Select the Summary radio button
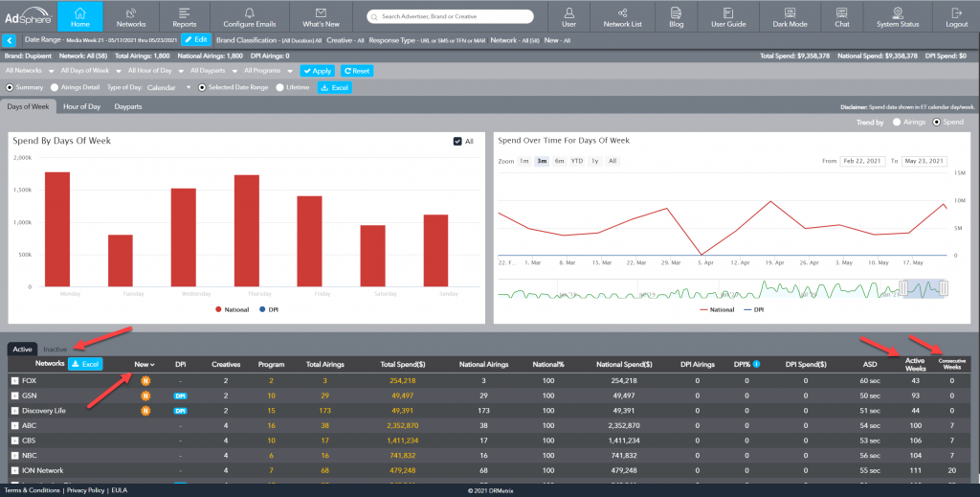980x497 pixels. [10, 87]
